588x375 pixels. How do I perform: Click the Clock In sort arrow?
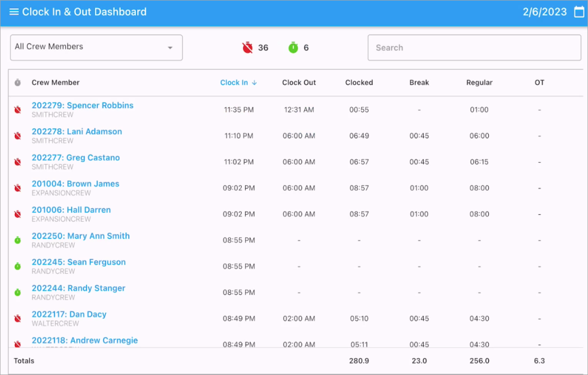[254, 83]
